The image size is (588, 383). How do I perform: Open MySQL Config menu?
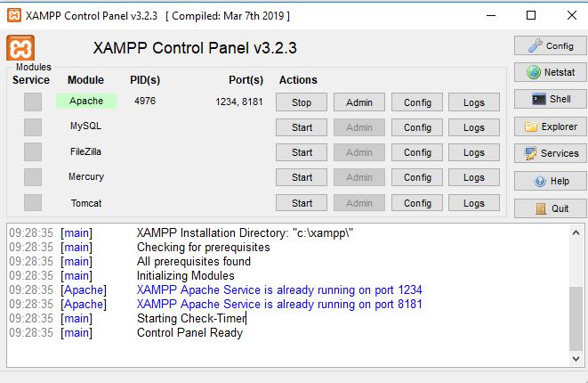coord(417,127)
